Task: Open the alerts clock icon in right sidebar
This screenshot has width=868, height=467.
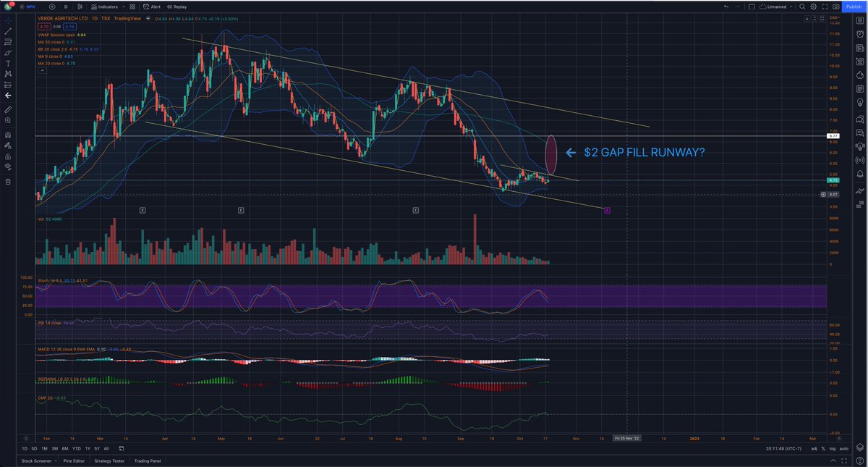Action: [860, 34]
